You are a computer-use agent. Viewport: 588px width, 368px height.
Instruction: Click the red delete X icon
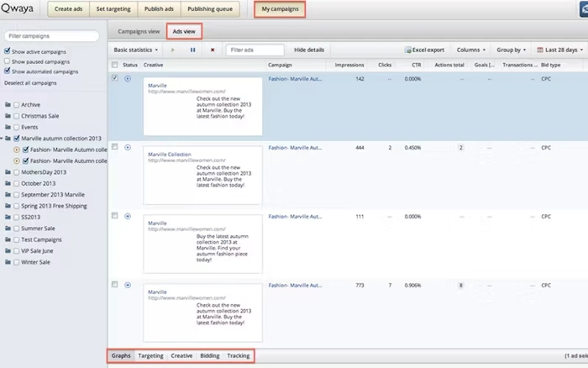point(213,50)
